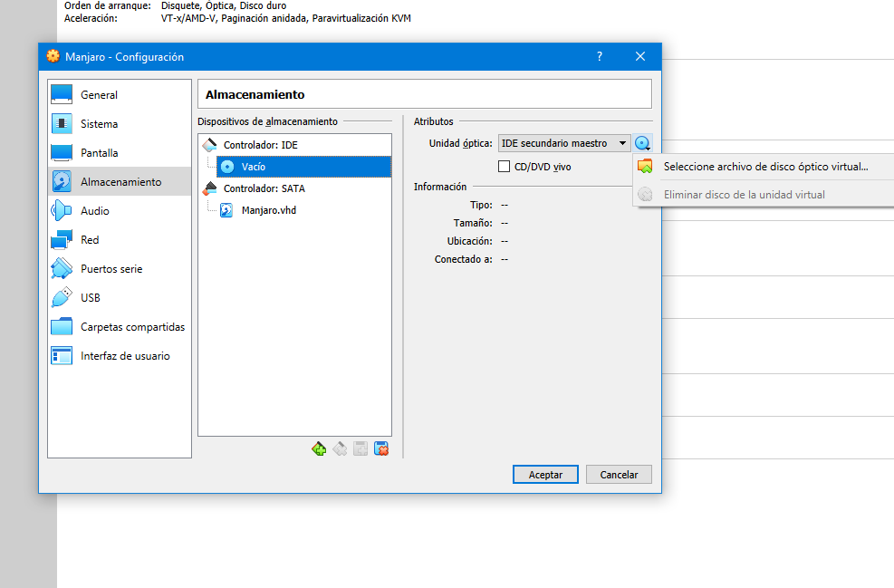Select the Almacenamiento storage section
The height and width of the screenshot is (588, 894).
click(120, 181)
